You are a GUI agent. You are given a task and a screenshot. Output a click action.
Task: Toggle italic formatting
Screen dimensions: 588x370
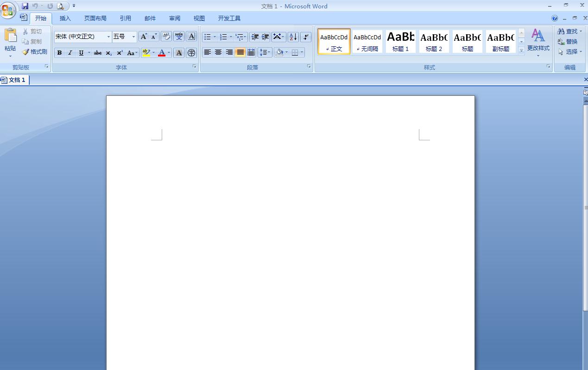[70, 53]
